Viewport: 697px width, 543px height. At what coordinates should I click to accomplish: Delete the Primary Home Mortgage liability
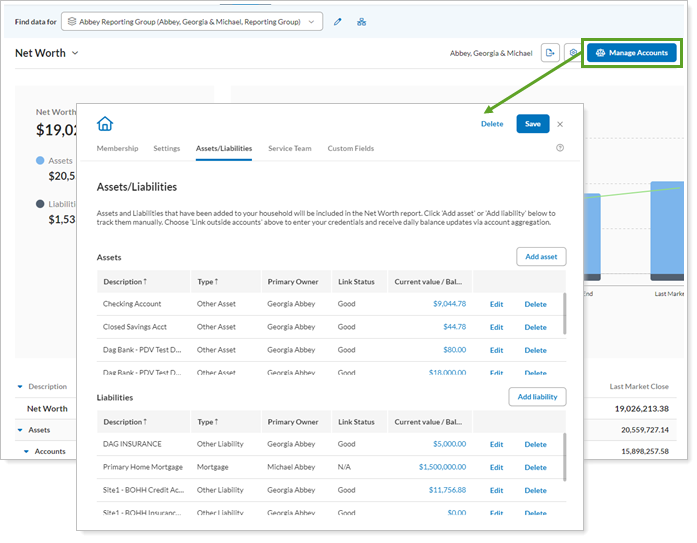[x=535, y=467]
